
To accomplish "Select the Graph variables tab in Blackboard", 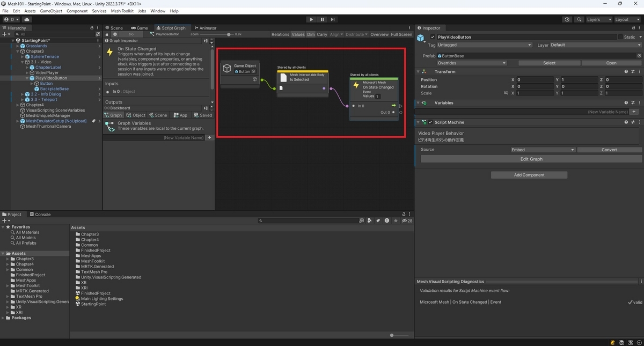I will point(113,115).
